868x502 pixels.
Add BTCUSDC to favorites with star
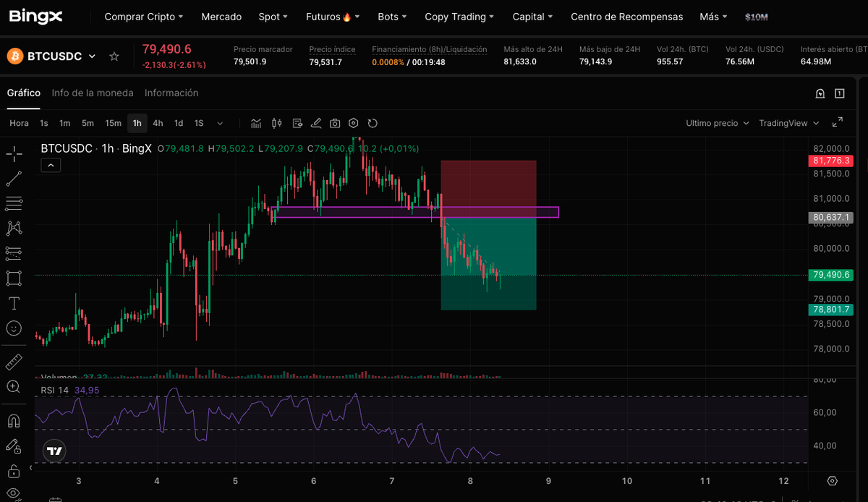pyautogui.click(x=114, y=56)
